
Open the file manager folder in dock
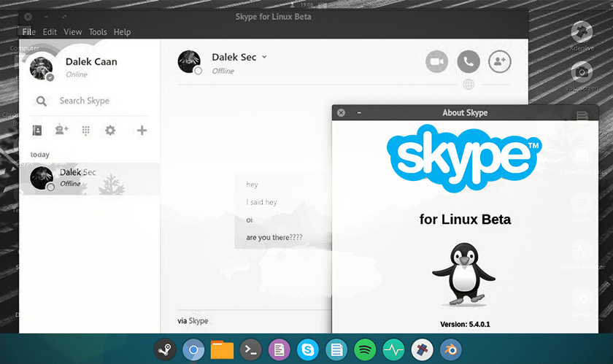pos(222,349)
